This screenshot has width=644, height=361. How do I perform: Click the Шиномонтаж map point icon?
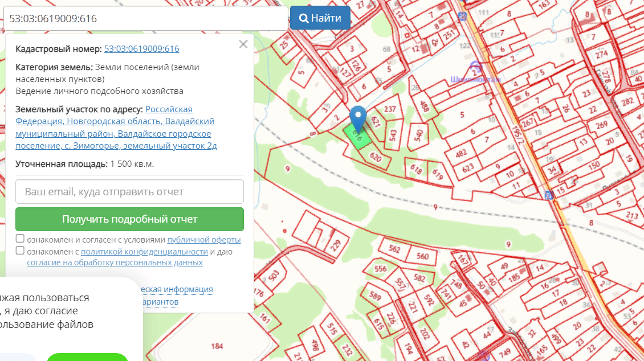tap(475, 67)
